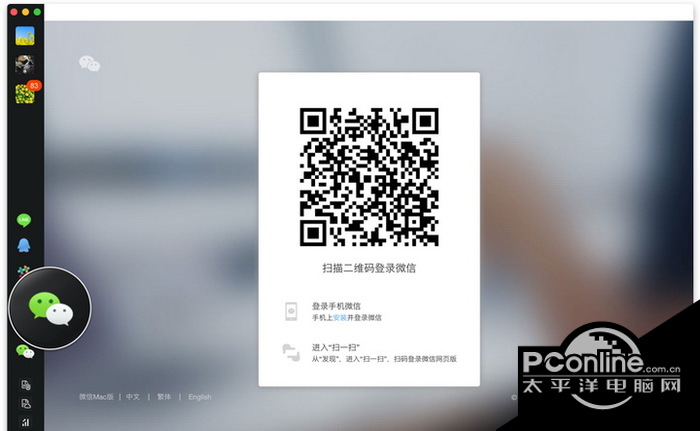The width and height of the screenshot is (700, 431).
Task: Open the small WeChat icon in sidebar
Action: (x=25, y=351)
